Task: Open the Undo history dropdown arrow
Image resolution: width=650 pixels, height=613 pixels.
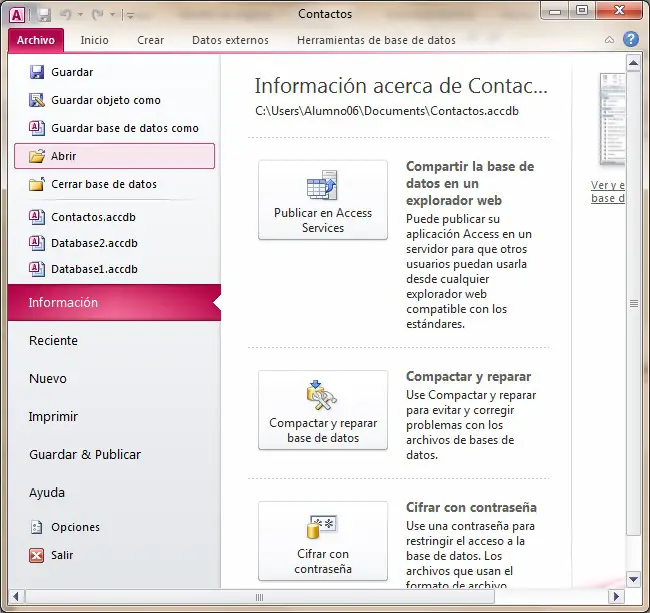Action: 80,15
